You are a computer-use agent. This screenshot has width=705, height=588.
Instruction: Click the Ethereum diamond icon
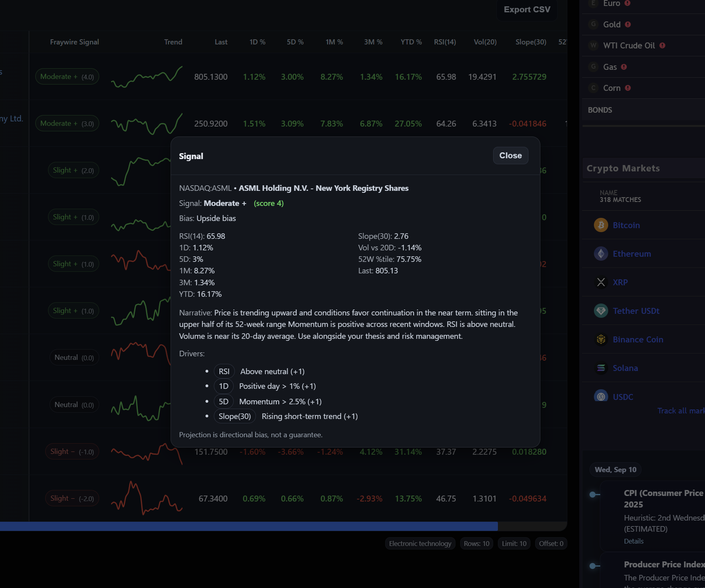pyautogui.click(x=601, y=254)
